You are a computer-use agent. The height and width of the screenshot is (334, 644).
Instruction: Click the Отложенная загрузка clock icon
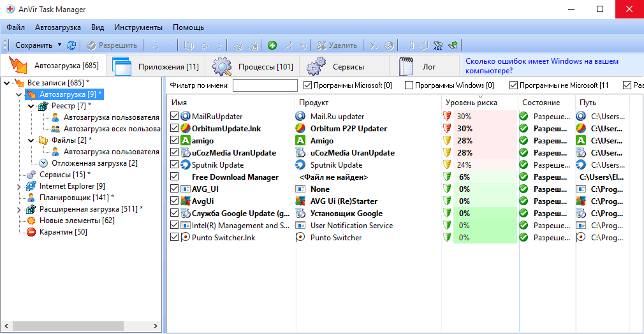coord(43,163)
